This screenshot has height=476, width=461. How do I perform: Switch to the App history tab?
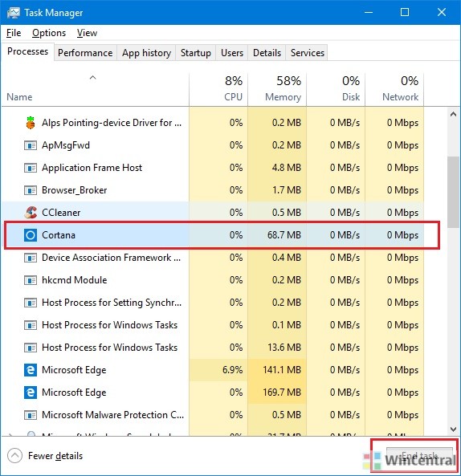147,53
